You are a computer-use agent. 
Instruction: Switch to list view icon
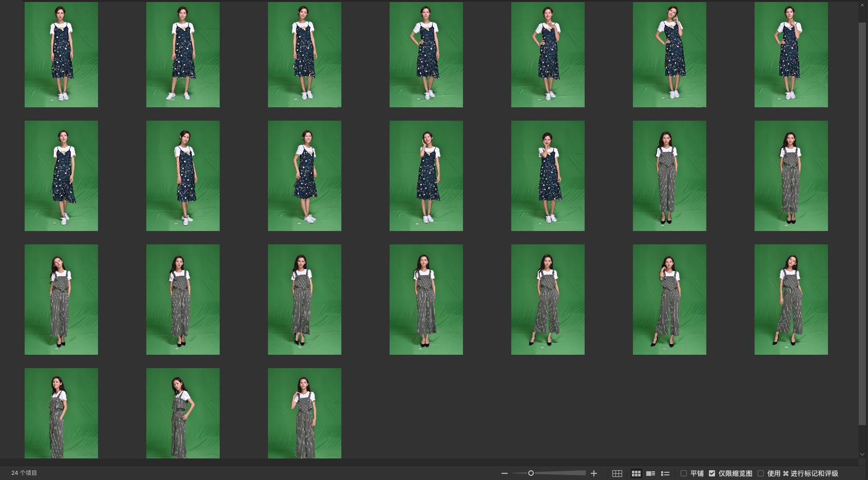tap(665, 473)
